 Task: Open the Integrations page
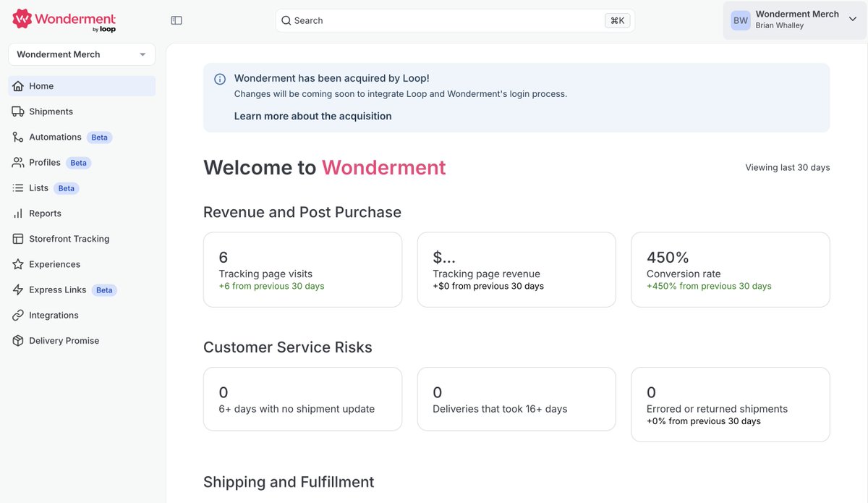(x=82, y=315)
